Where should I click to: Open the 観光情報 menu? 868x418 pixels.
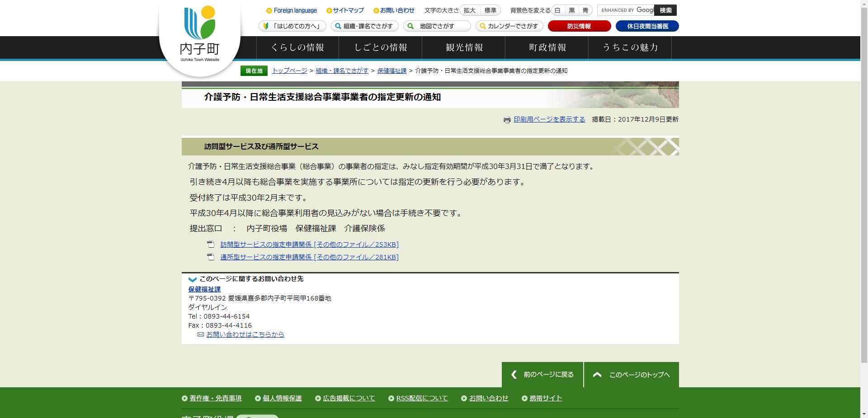tap(464, 47)
